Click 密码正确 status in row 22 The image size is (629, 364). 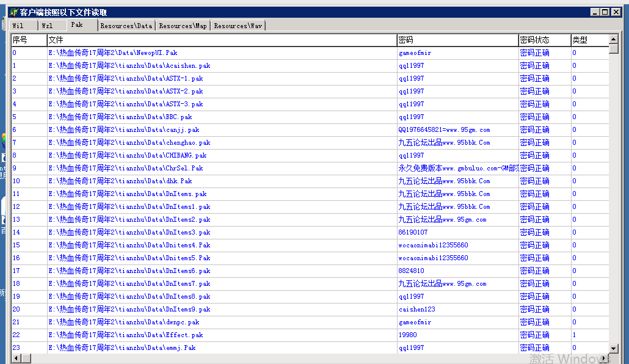(534, 335)
